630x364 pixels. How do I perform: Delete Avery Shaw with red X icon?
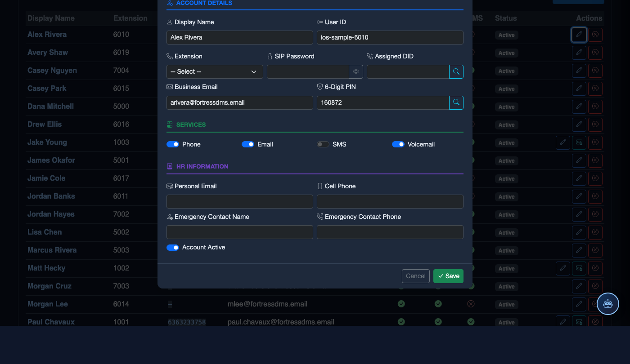595,53
